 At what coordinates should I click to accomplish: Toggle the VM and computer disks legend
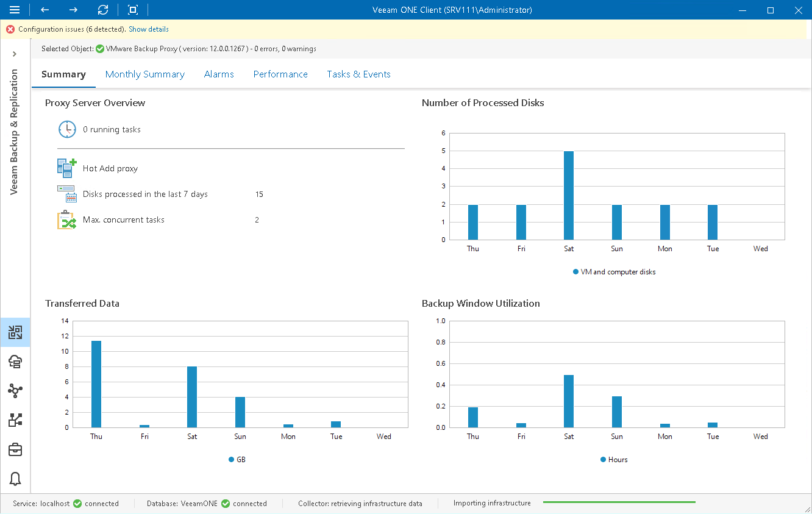point(614,271)
